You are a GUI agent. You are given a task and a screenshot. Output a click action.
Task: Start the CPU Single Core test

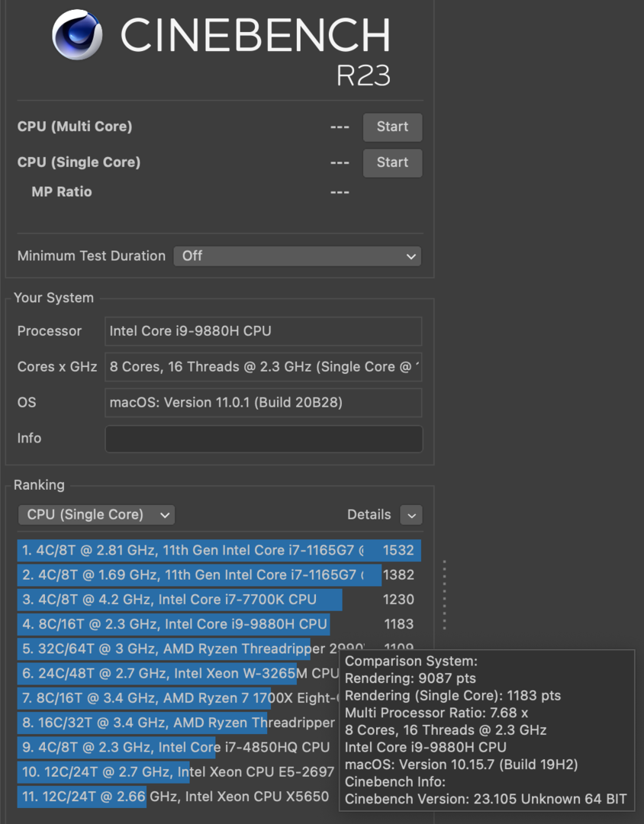pyautogui.click(x=392, y=163)
